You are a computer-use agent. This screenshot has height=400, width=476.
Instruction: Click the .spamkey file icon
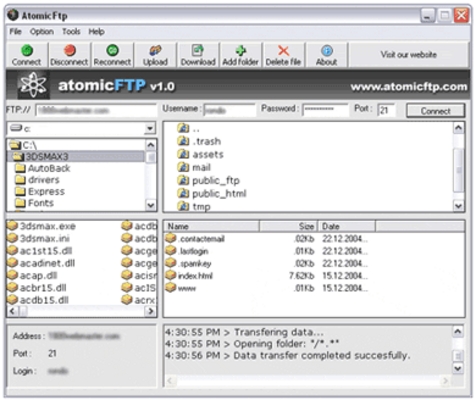click(171, 263)
